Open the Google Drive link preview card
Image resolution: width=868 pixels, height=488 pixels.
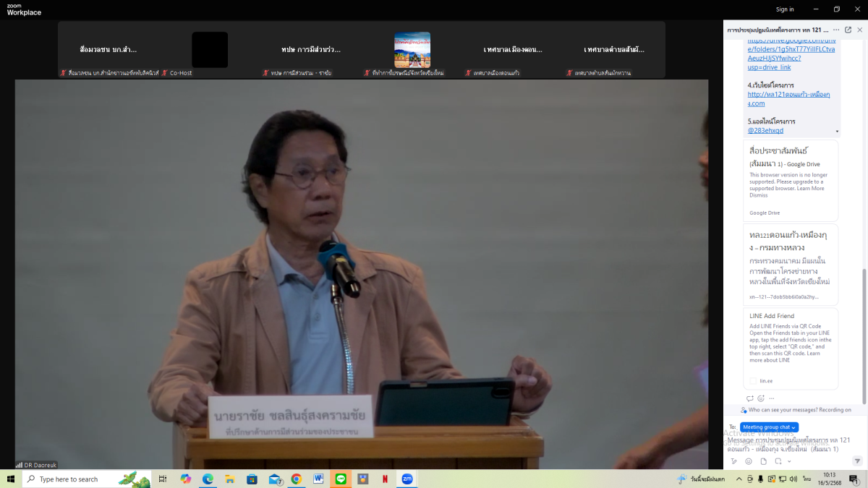(x=791, y=180)
